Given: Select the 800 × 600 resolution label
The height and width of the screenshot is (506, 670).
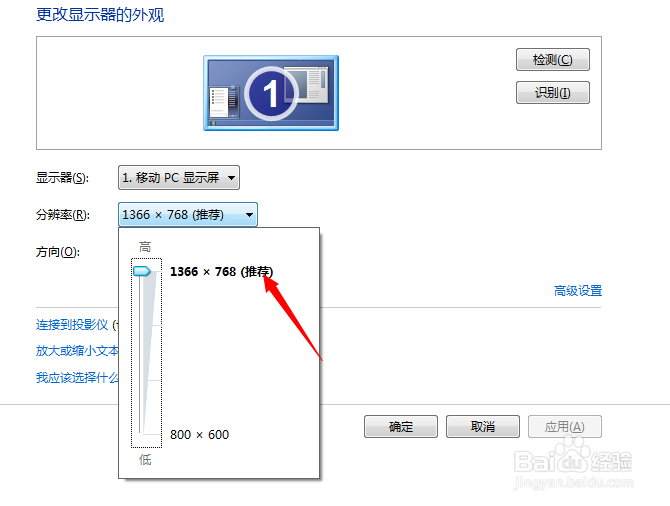Looking at the screenshot, I should [x=200, y=435].
